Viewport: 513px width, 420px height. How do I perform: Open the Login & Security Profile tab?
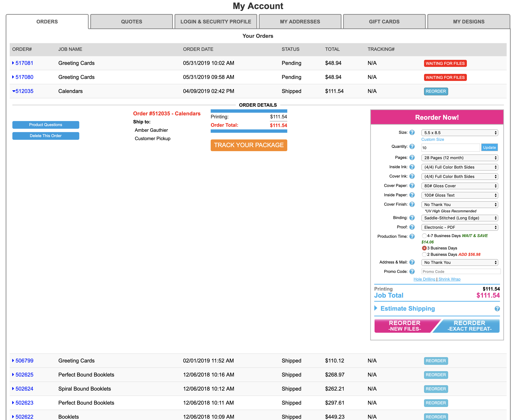(x=216, y=22)
